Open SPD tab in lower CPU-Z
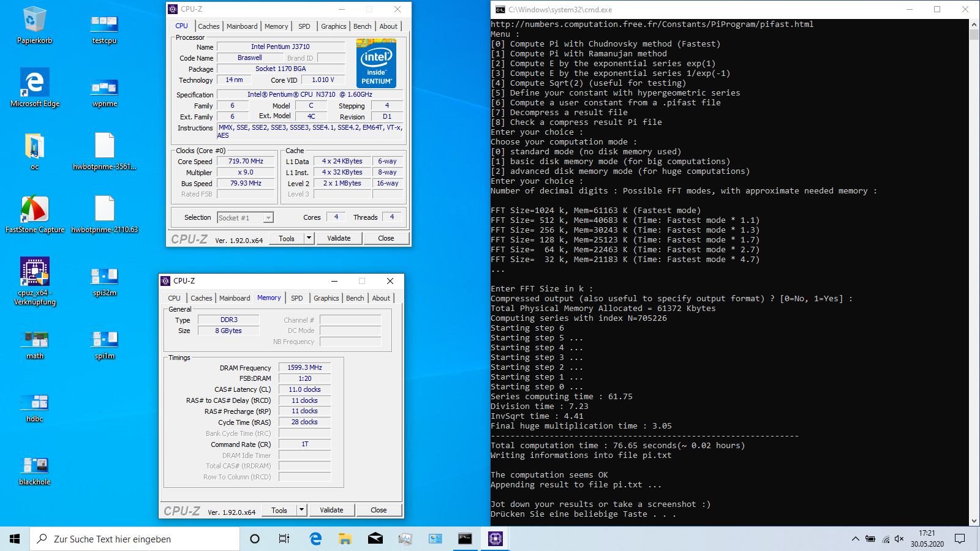Screen dimensions: 980x551 [297, 298]
